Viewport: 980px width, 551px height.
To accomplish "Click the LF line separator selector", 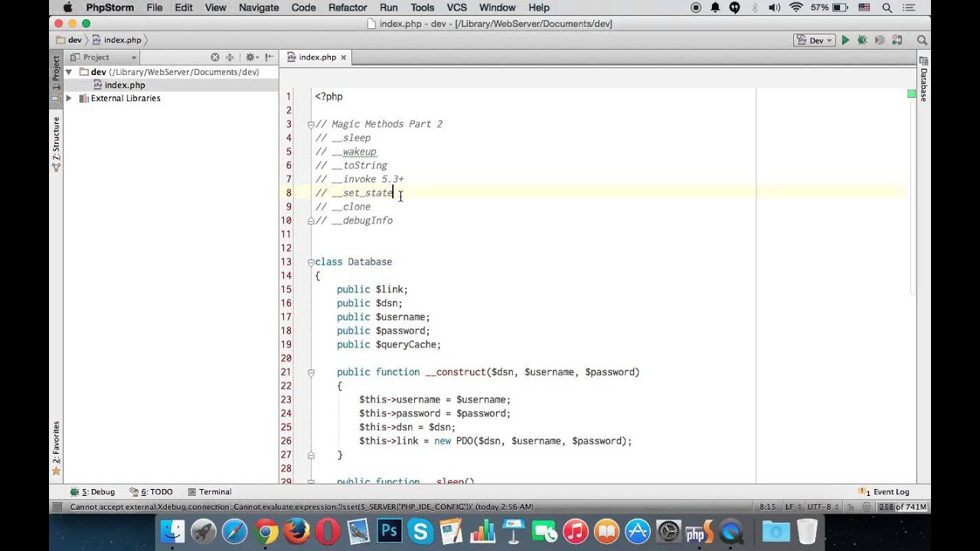I will tap(792, 507).
